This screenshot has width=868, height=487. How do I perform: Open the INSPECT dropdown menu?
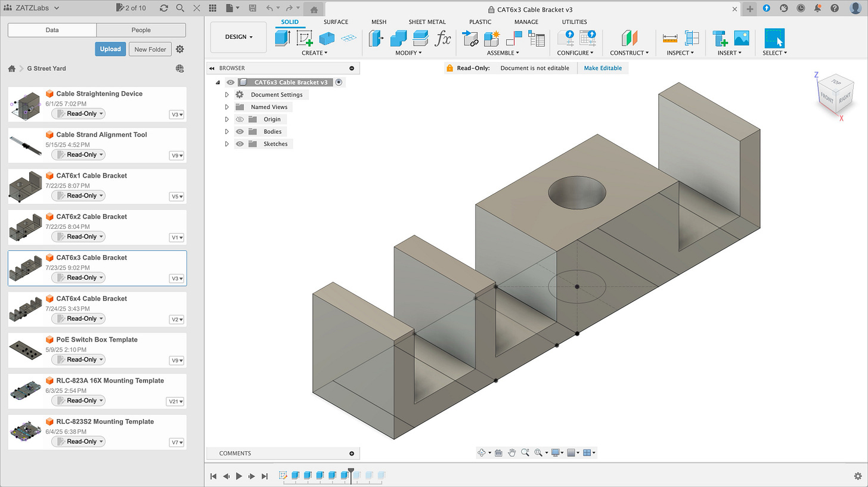pyautogui.click(x=680, y=53)
